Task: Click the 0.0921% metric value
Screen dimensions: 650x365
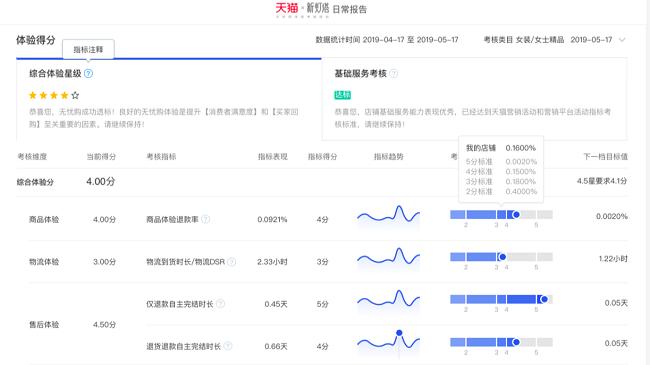Action: (272, 219)
